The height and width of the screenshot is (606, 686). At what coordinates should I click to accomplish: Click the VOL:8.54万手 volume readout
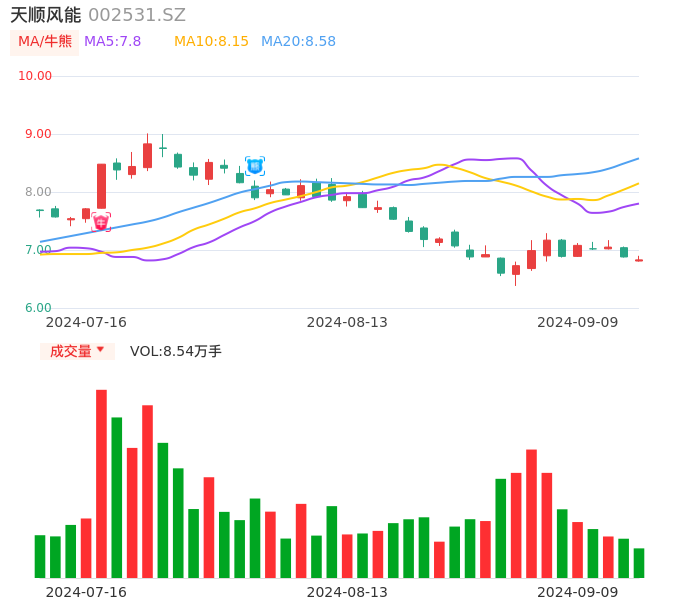[x=176, y=351]
